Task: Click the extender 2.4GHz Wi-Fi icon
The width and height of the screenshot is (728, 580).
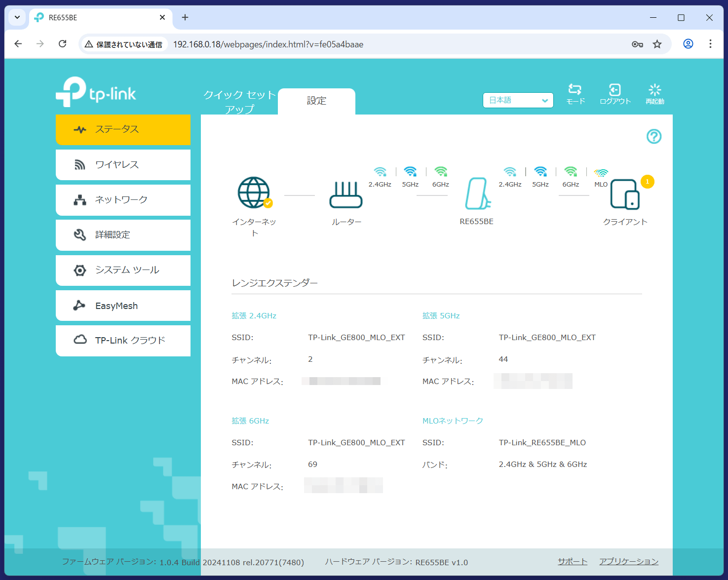Action: pyautogui.click(x=510, y=171)
